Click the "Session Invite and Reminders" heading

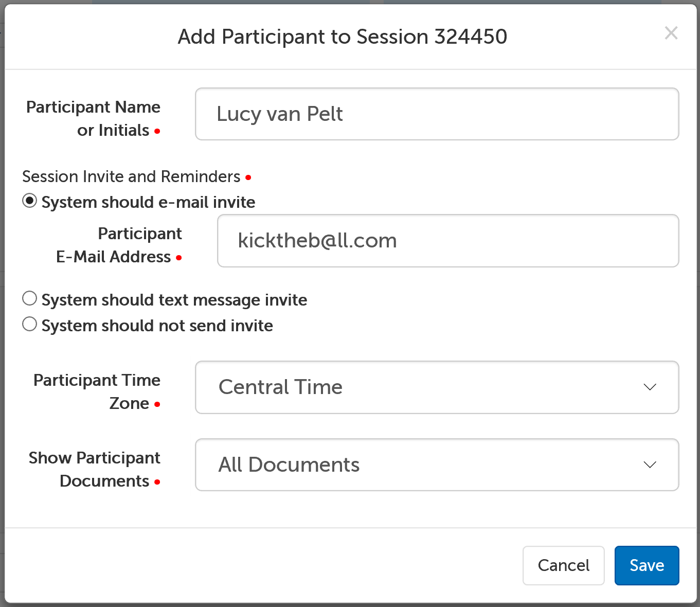pyautogui.click(x=131, y=176)
